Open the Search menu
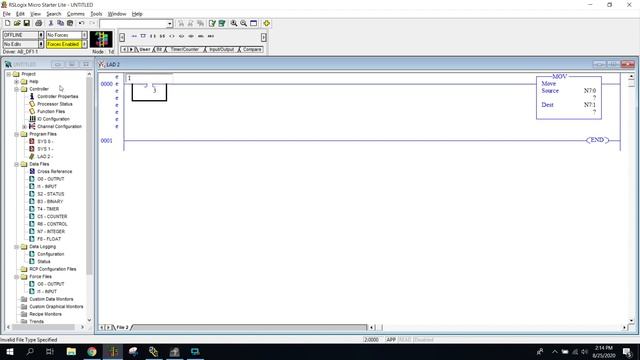The width and height of the screenshot is (640, 360). [53, 14]
